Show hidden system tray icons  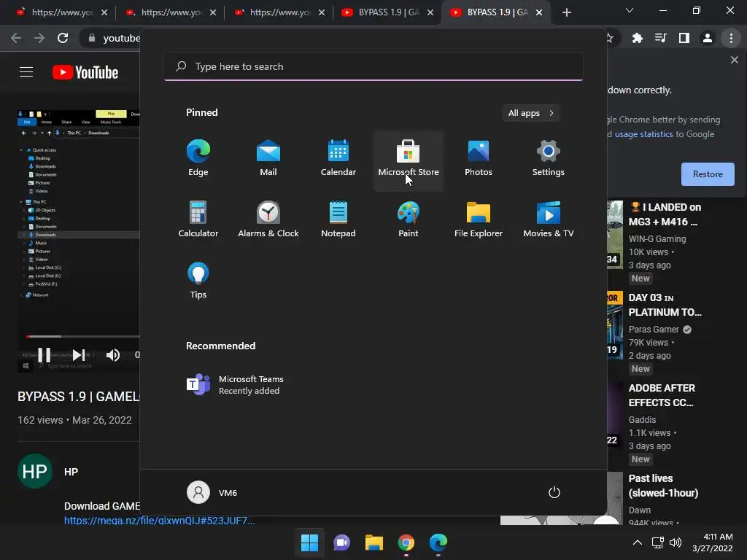coord(638,542)
